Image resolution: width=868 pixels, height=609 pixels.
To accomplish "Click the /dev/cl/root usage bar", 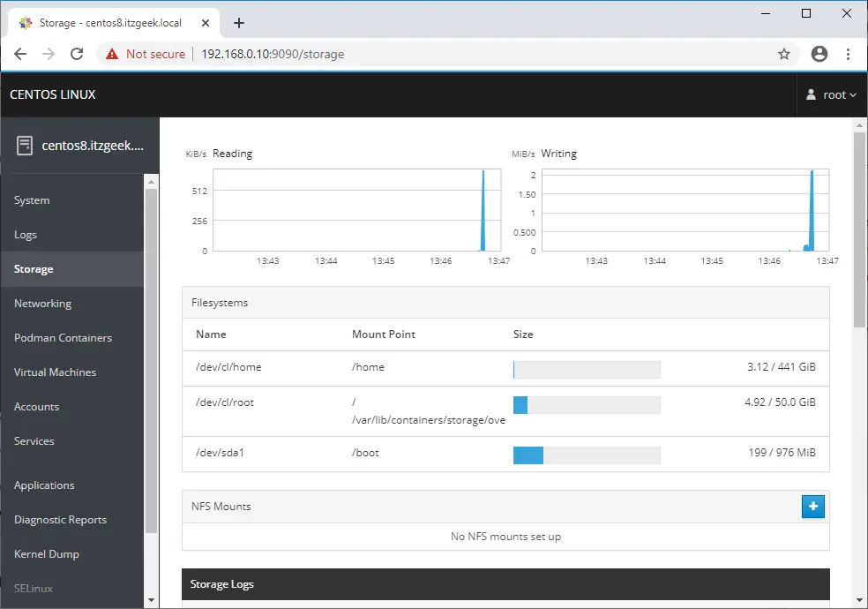I will 587,405.
